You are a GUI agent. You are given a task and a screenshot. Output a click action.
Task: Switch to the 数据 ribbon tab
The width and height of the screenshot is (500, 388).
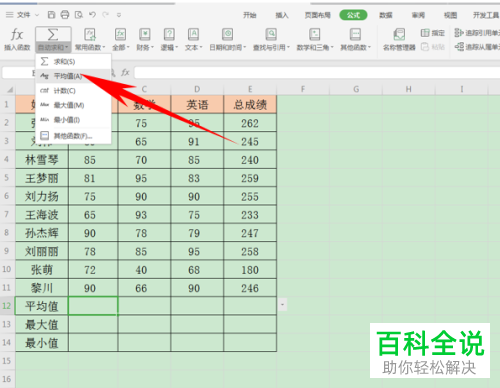(386, 15)
